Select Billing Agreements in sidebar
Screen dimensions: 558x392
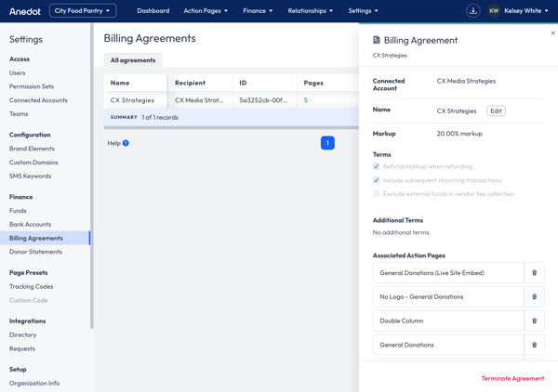(x=45, y=238)
